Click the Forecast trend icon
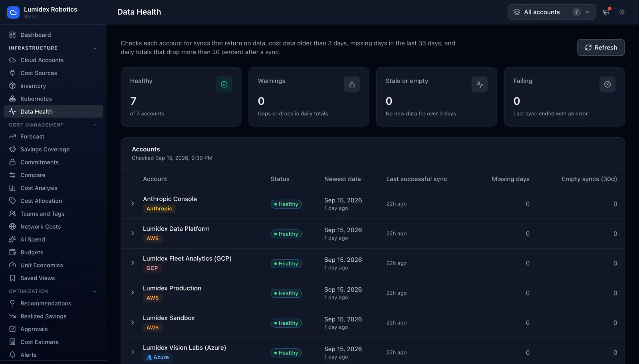The width and height of the screenshot is (639, 364). click(12, 136)
